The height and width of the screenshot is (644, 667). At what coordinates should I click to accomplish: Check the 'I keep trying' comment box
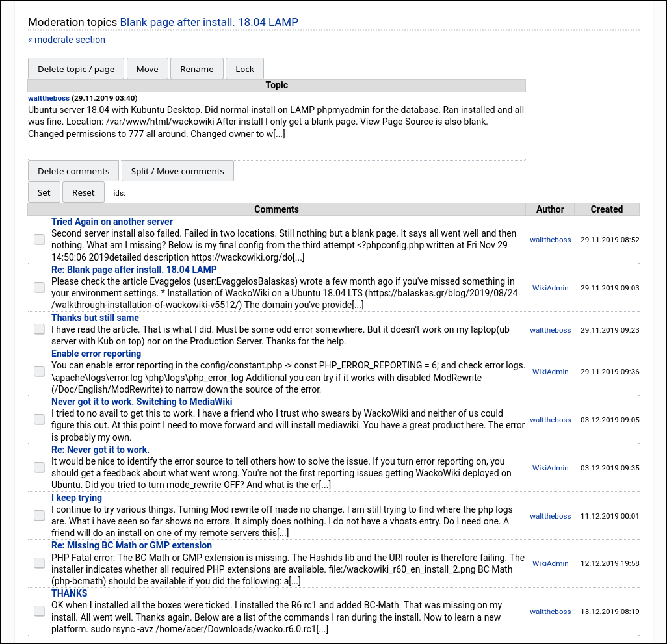coord(39,515)
